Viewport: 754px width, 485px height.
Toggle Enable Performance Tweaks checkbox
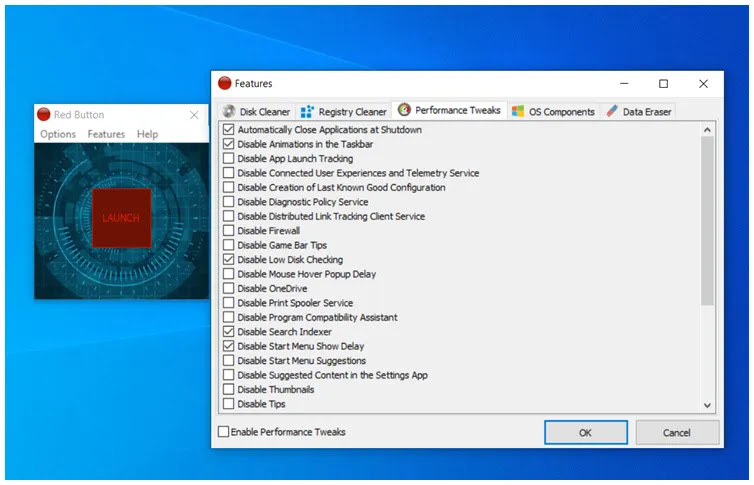pyautogui.click(x=224, y=432)
